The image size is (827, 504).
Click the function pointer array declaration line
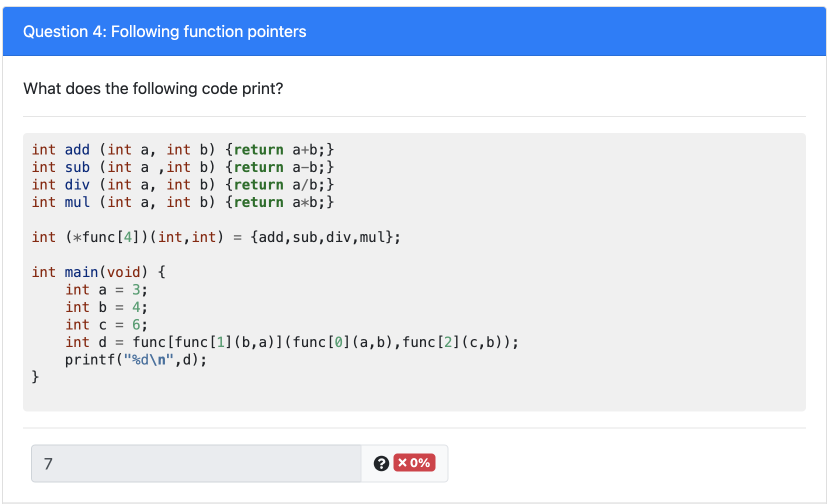pyautogui.click(x=216, y=237)
